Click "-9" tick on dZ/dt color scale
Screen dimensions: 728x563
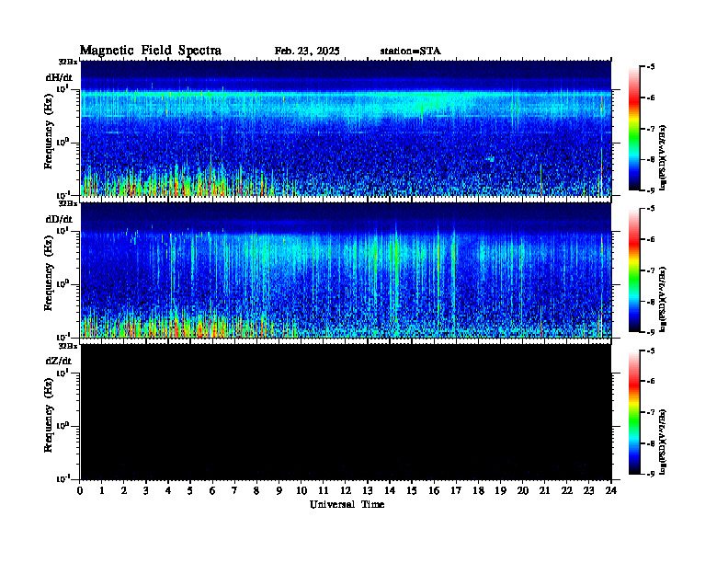651,474
